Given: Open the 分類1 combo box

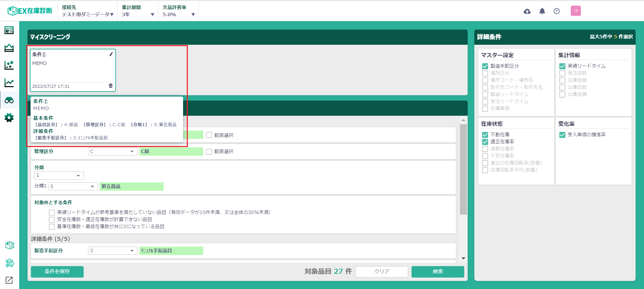Looking at the screenshot, I should pos(73,186).
